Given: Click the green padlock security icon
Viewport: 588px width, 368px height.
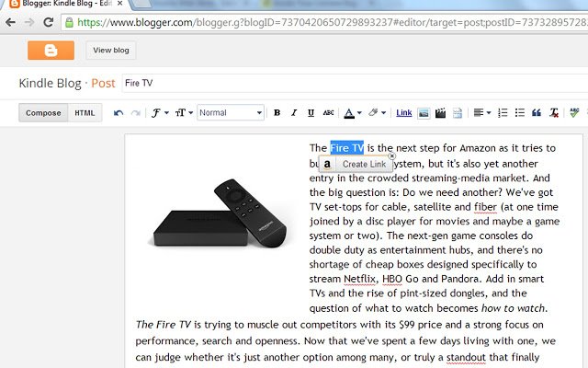Looking at the screenshot, I should [x=70, y=22].
